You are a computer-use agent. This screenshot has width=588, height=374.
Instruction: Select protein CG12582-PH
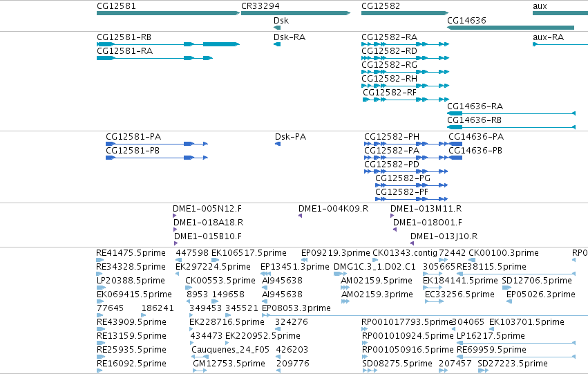click(x=406, y=144)
